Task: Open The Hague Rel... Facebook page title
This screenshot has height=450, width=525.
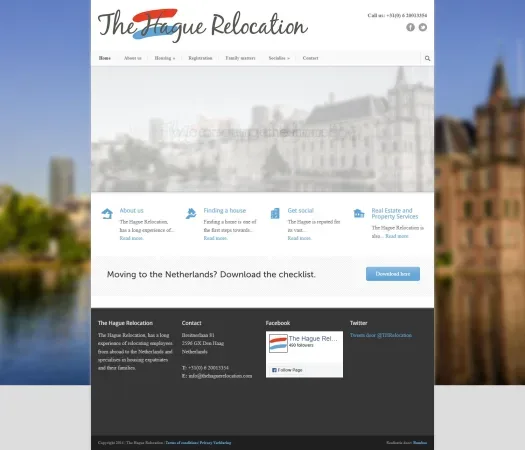Action: [x=313, y=339]
